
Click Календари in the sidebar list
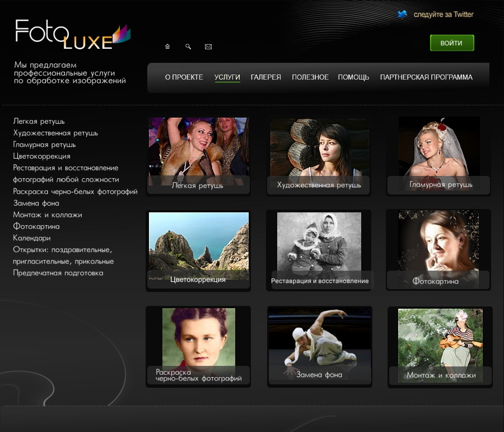[32, 238]
